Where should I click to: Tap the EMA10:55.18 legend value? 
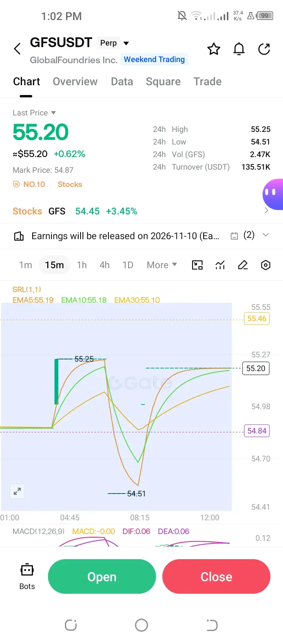tap(84, 300)
